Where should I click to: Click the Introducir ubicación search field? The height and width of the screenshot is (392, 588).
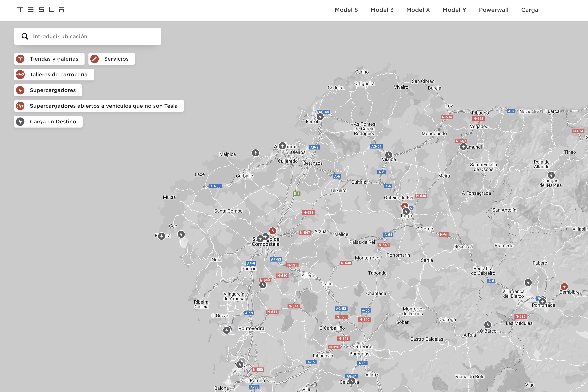click(x=87, y=36)
